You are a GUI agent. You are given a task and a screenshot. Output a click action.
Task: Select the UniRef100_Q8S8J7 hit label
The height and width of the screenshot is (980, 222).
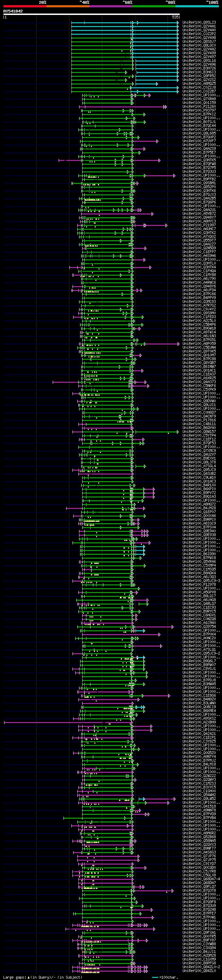click(x=199, y=41)
